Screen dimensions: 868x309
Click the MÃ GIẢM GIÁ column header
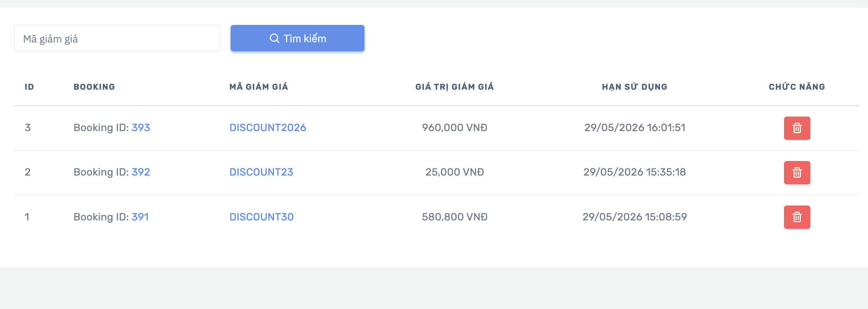259,87
